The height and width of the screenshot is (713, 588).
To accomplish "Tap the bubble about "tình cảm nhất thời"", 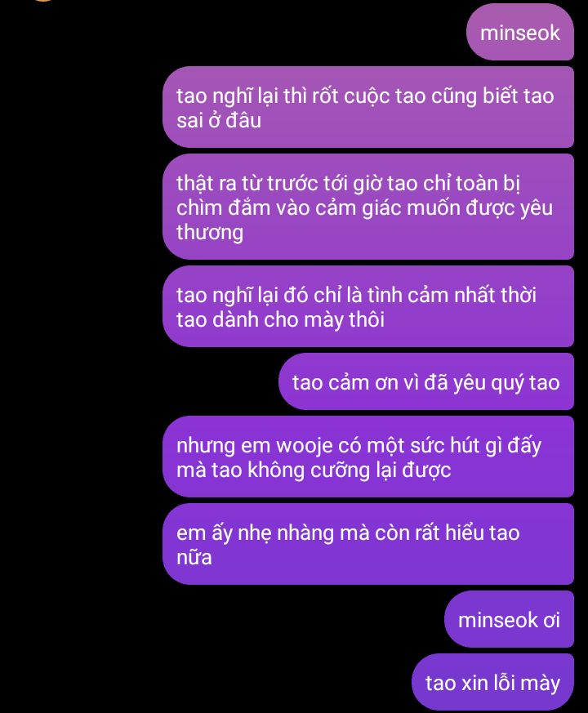I will (x=367, y=306).
